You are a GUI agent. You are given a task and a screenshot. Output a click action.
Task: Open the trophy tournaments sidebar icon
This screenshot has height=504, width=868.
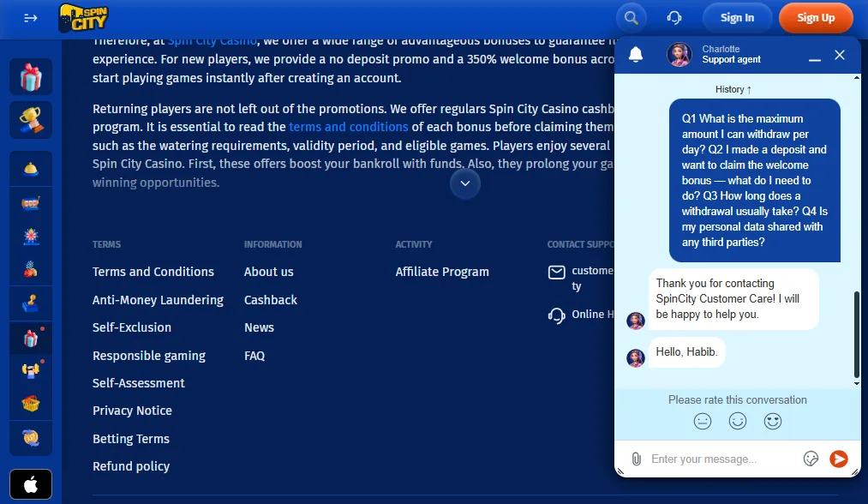31,120
